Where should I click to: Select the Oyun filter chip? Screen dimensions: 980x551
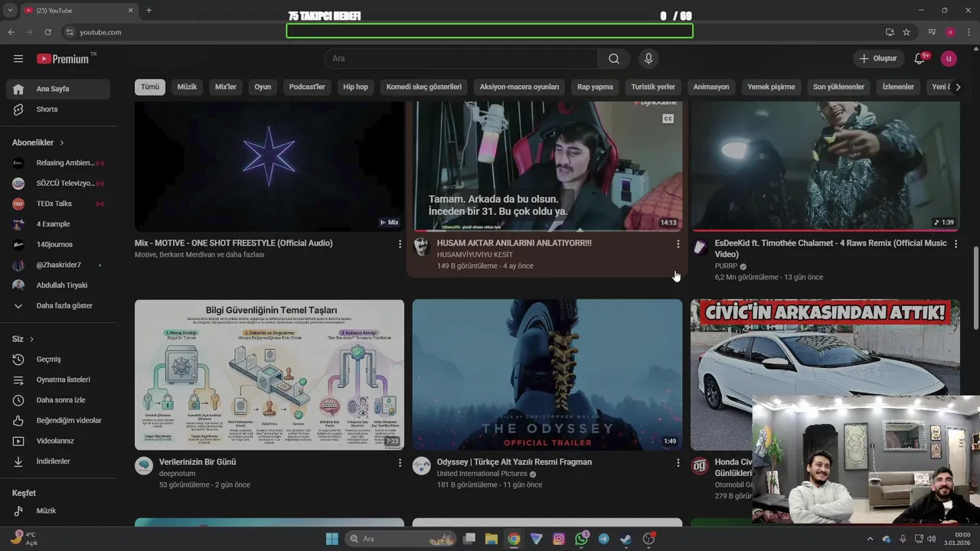point(263,87)
